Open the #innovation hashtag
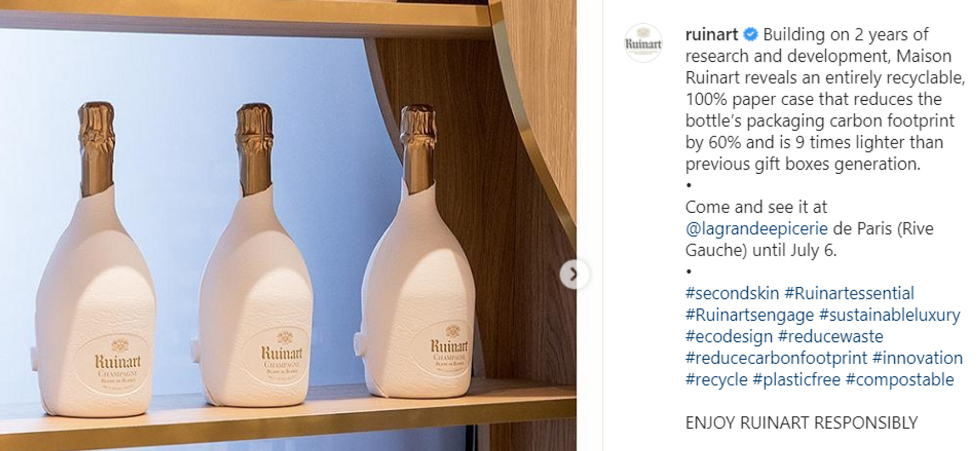The image size is (980, 451). [918, 358]
